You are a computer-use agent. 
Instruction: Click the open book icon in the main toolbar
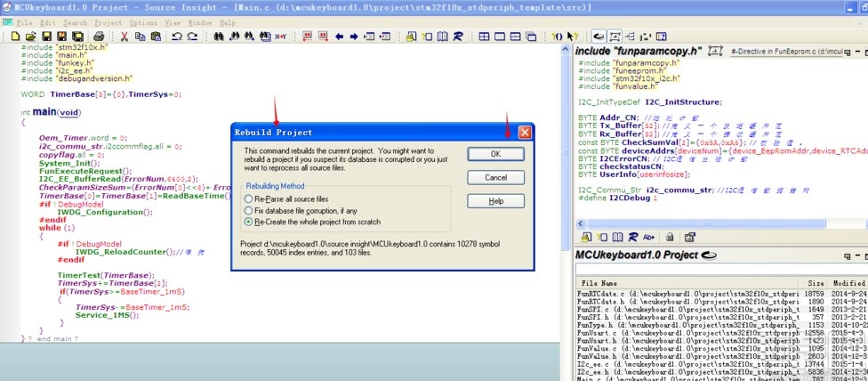click(x=442, y=36)
